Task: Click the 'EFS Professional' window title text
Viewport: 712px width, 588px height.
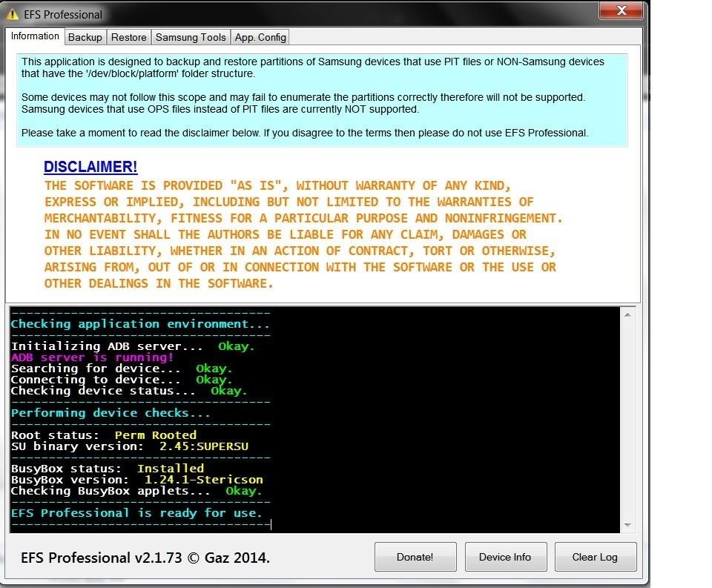Action: (63, 15)
